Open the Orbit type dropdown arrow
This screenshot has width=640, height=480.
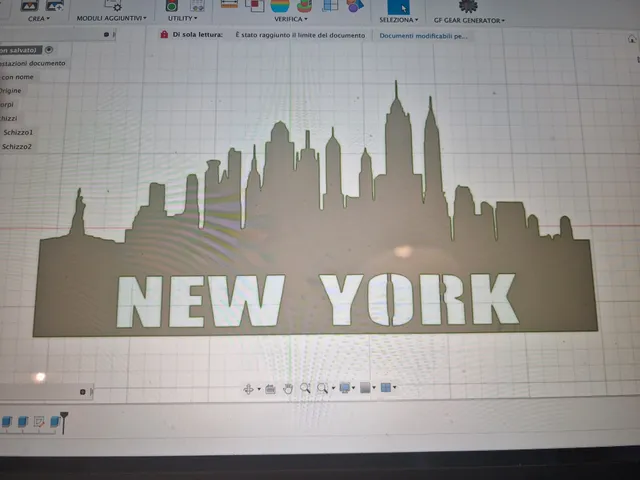pos(259,389)
